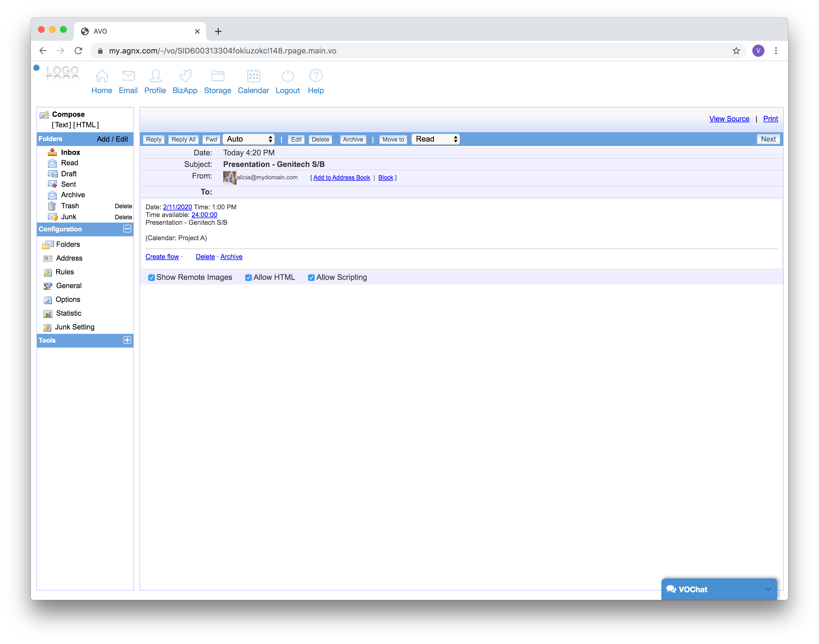Screen dimensions: 819x644
Task: Open the Calendar icon in top navigation
Action: click(254, 76)
